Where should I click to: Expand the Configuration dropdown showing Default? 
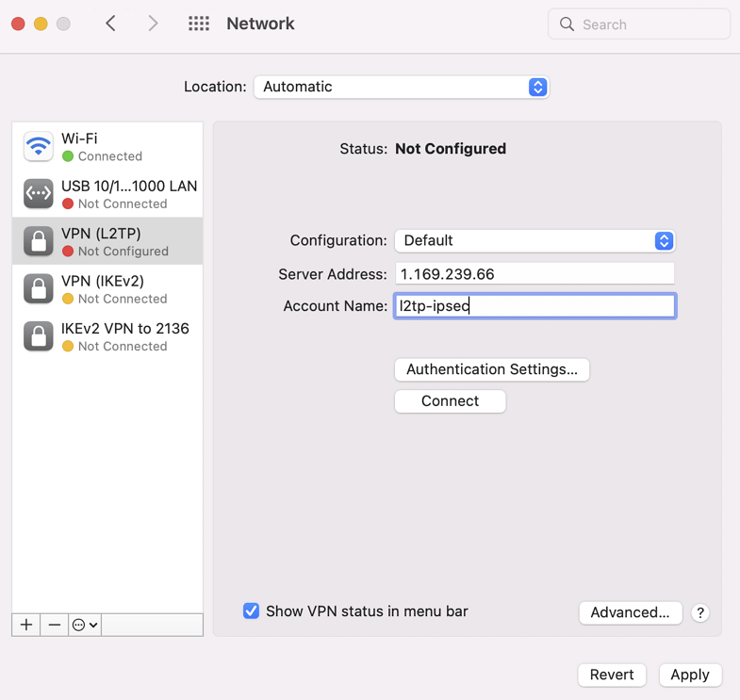534,241
